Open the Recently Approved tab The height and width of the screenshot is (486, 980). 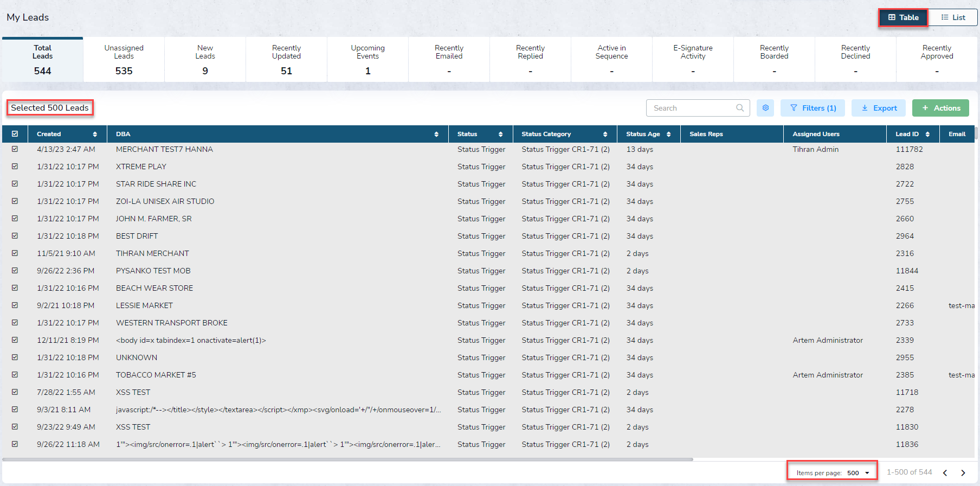coord(937,60)
